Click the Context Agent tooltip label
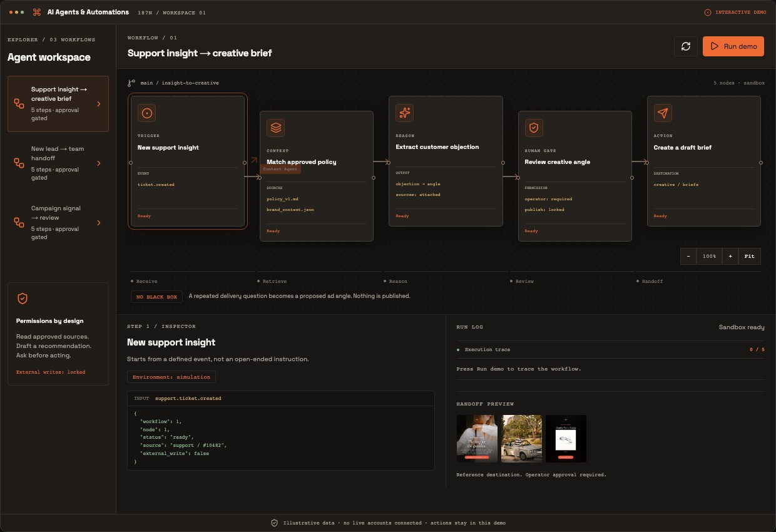 pos(280,170)
